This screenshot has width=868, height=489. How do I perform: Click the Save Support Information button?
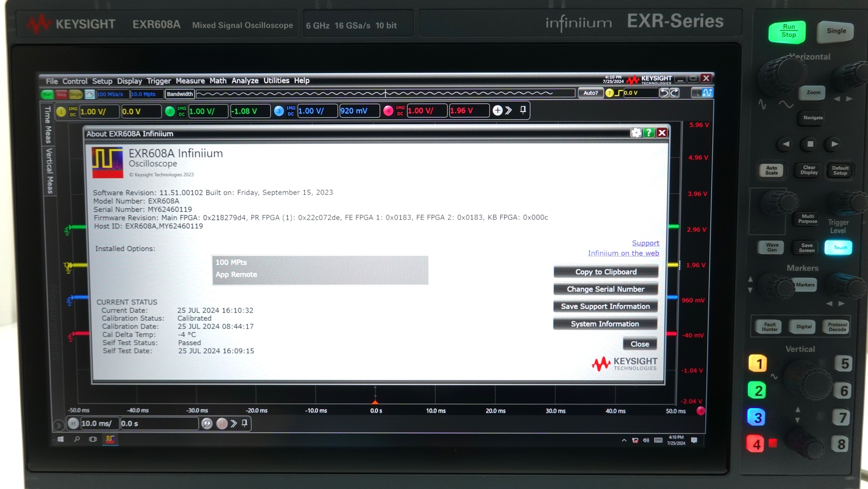tap(605, 307)
